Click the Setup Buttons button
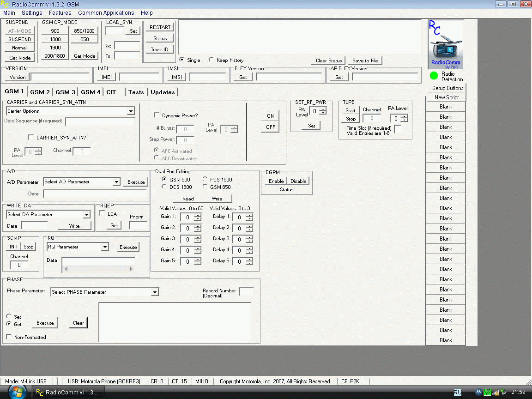532x399 pixels. (x=447, y=88)
